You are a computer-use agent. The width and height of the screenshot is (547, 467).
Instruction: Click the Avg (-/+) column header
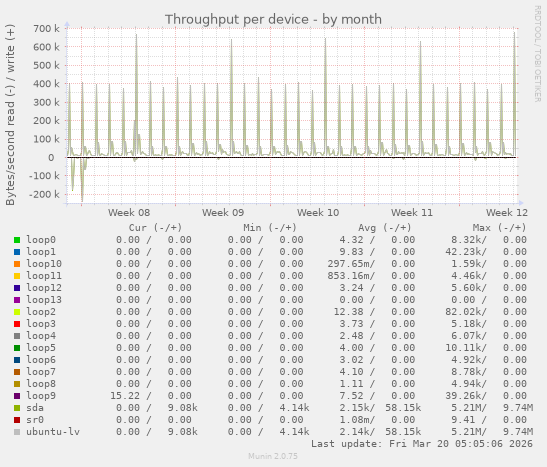pos(384,228)
